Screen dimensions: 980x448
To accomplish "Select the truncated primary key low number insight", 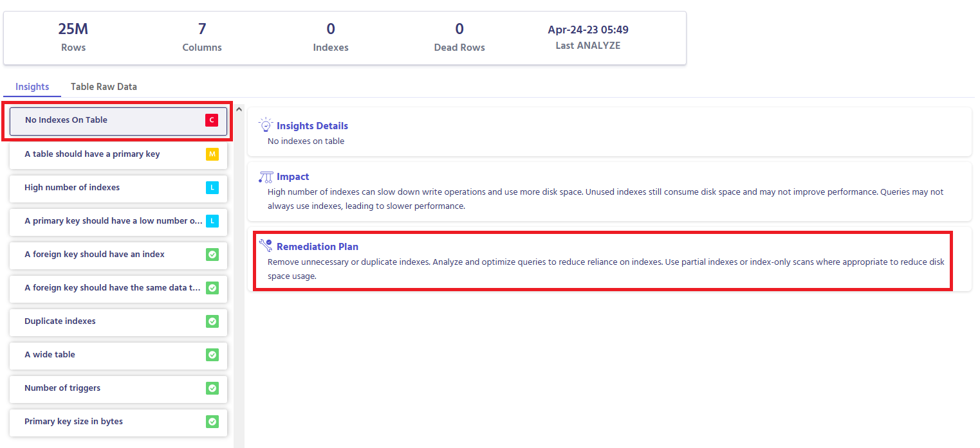I will [113, 221].
